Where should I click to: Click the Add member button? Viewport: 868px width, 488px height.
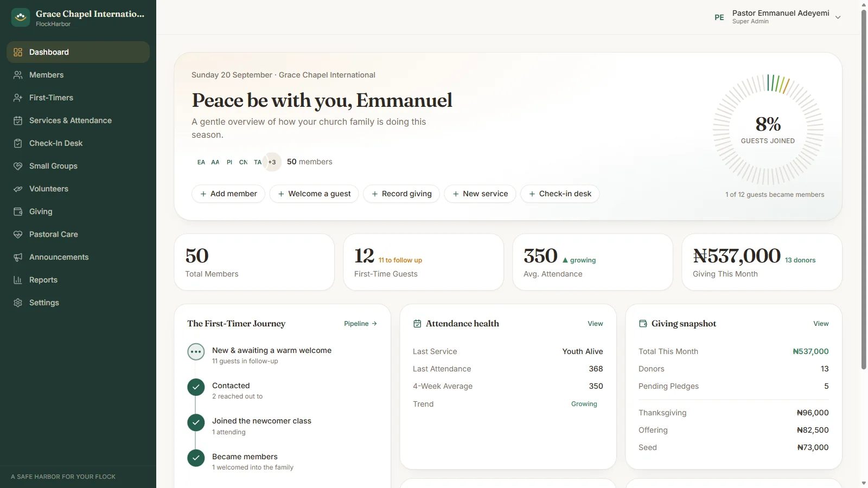tap(228, 194)
